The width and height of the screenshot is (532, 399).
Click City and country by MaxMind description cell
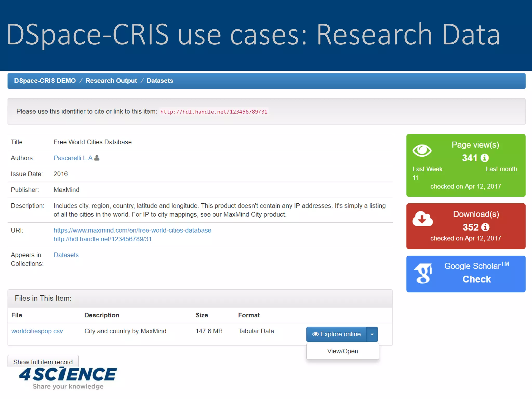tap(125, 331)
